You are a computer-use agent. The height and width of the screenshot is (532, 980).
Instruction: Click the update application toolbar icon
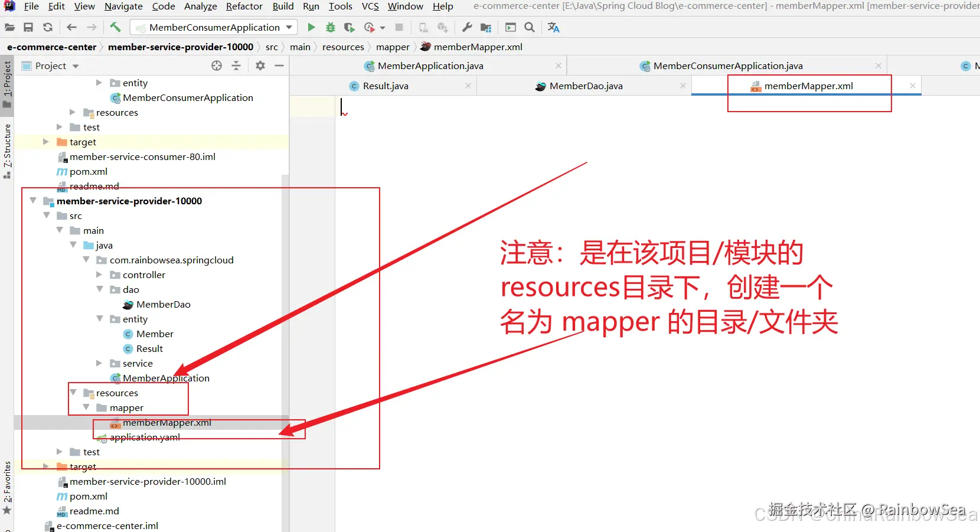click(443, 27)
